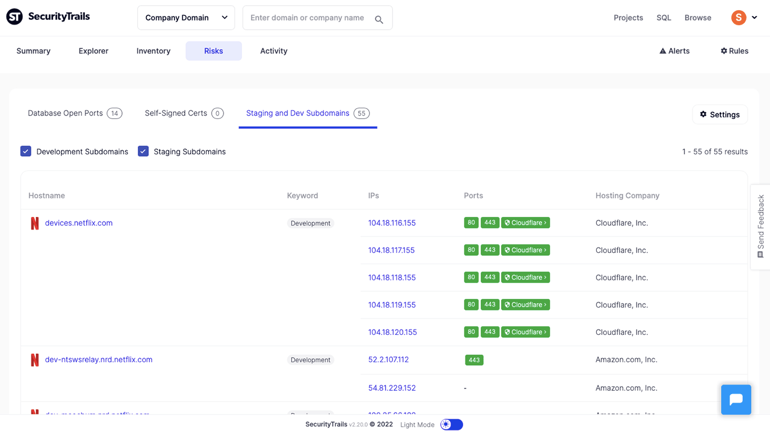
Task: Open the Settings button
Action: [720, 114]
